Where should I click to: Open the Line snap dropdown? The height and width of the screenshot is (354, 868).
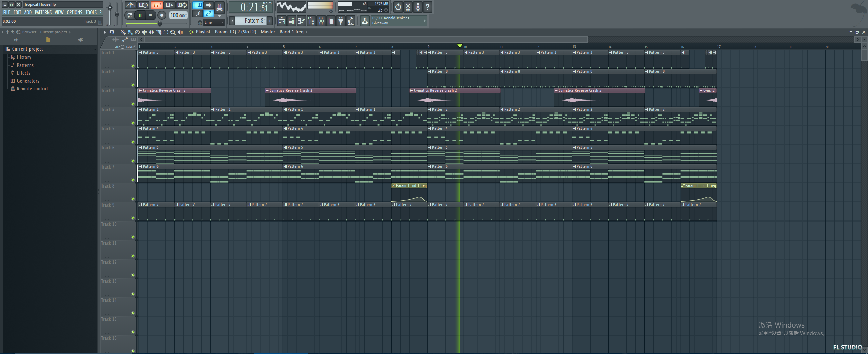point(214,22)
